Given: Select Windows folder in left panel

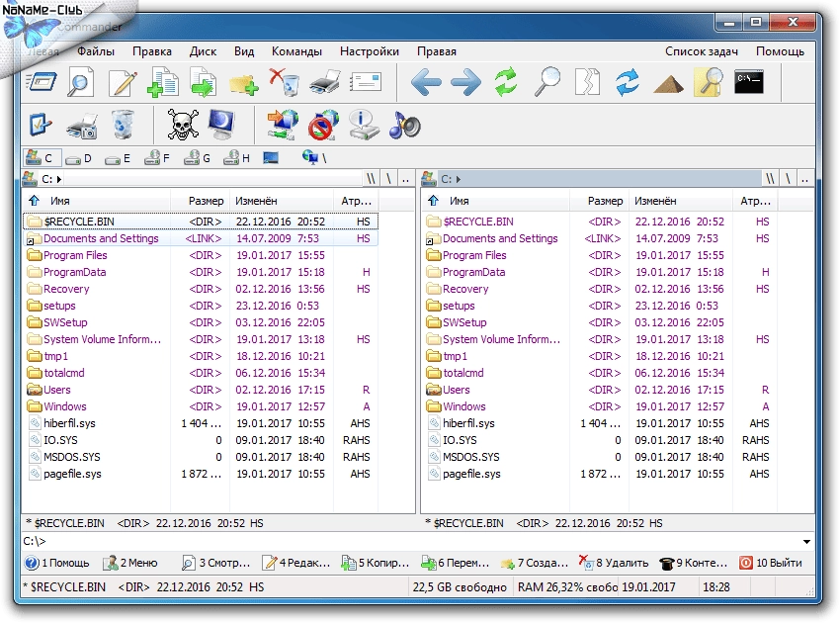Looking at the screenshot, I should pyautogui.click(x=202, y=406).
